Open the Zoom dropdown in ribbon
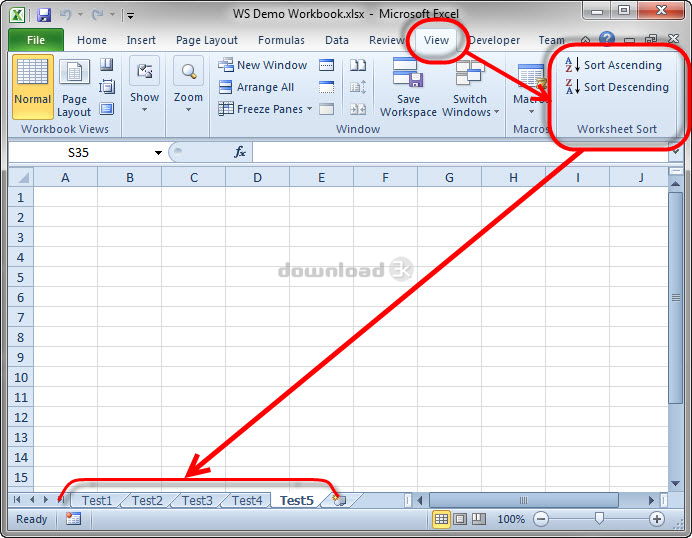692x538 pixels. 188,88
